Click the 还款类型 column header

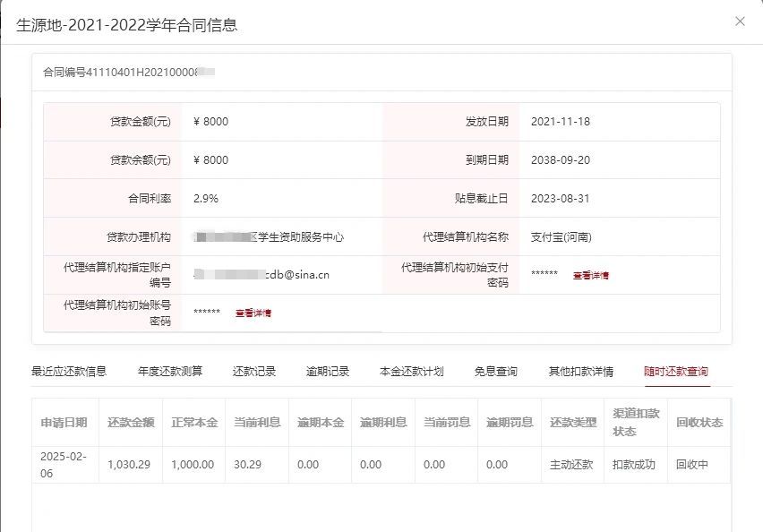[573, 423]
